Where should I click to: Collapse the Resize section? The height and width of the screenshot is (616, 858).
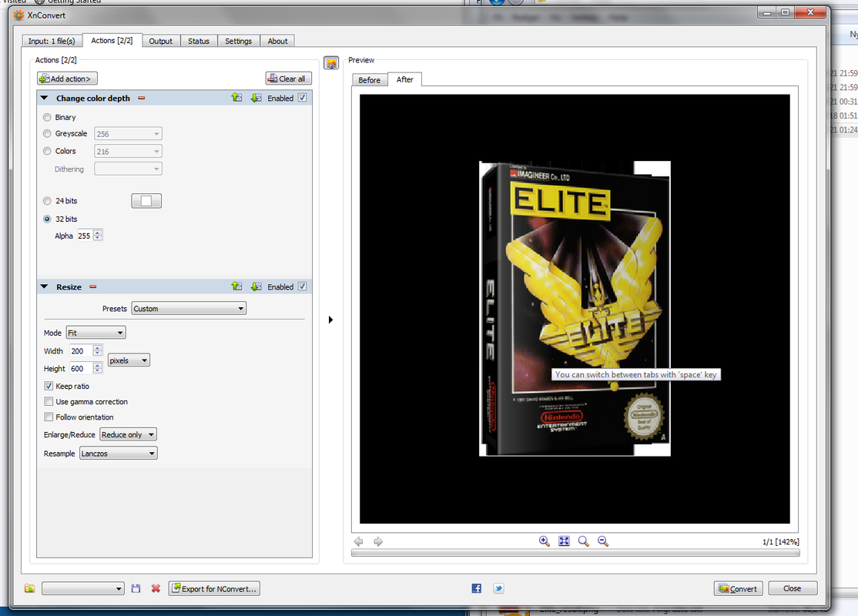click(x=45, y=286)
